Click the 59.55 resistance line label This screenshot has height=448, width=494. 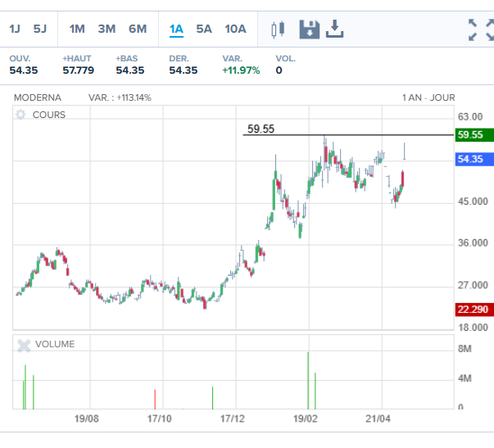coord(261,129)
